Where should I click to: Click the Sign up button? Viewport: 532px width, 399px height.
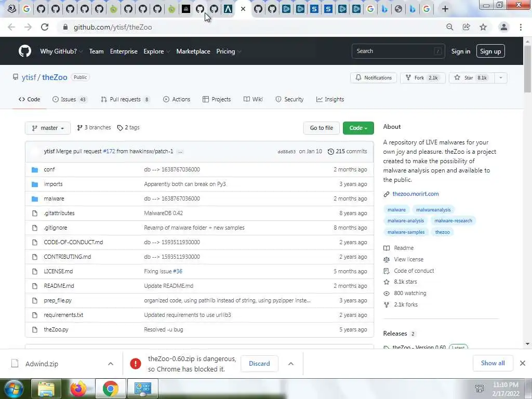click(490, 51)
